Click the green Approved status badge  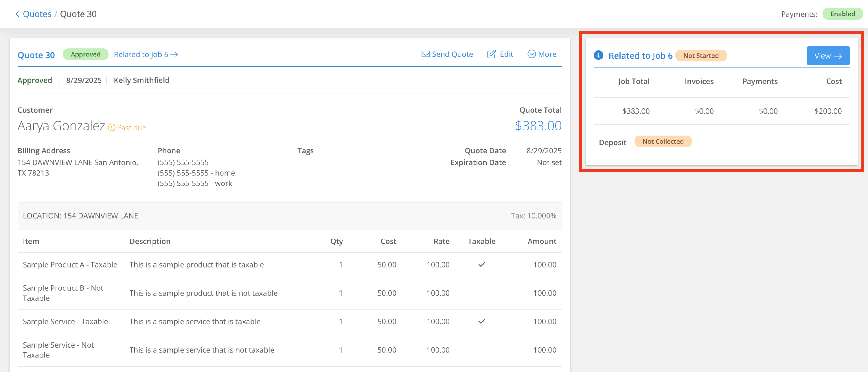[86, 54]
